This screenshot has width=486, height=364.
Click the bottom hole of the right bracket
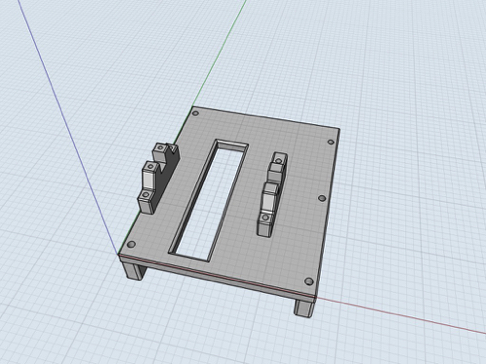(266, 218)
